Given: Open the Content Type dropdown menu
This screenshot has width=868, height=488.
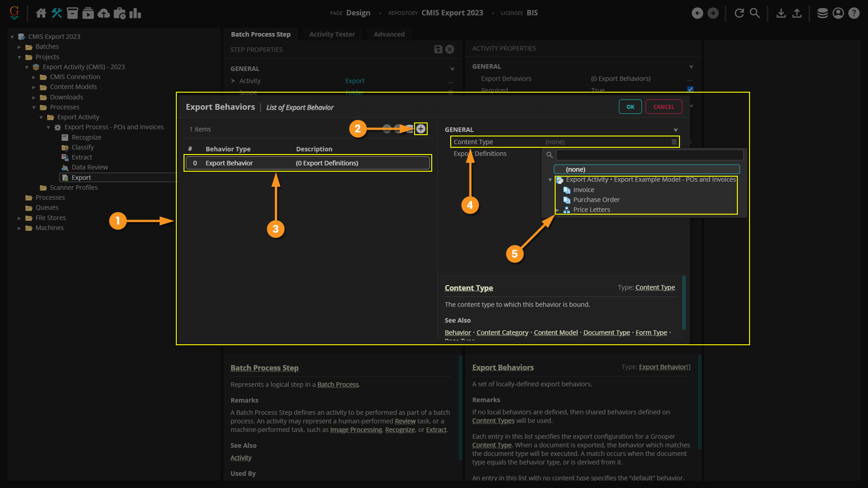Looking at the screenshot, I should pyautogui.click(x=674, y=142).
